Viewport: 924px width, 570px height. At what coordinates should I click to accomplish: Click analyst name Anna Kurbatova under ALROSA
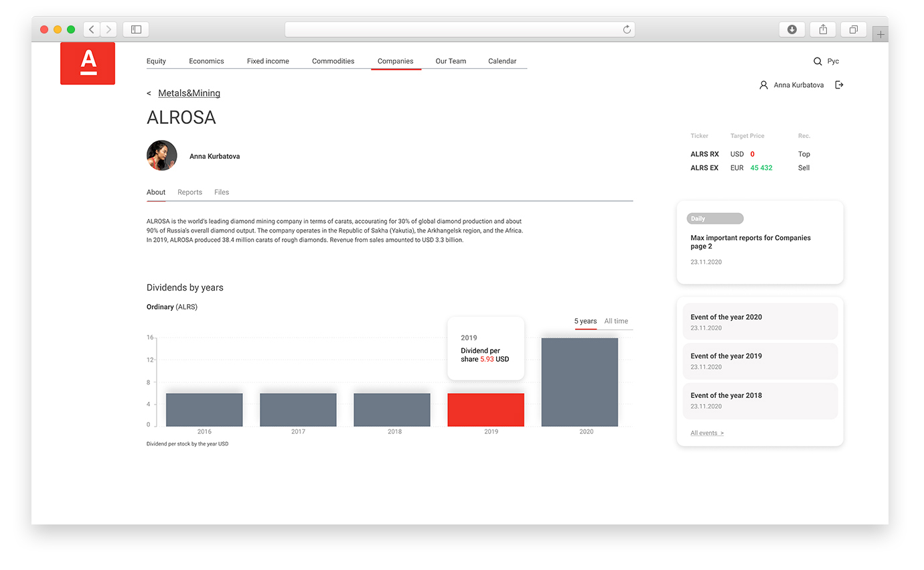point(214,156)
